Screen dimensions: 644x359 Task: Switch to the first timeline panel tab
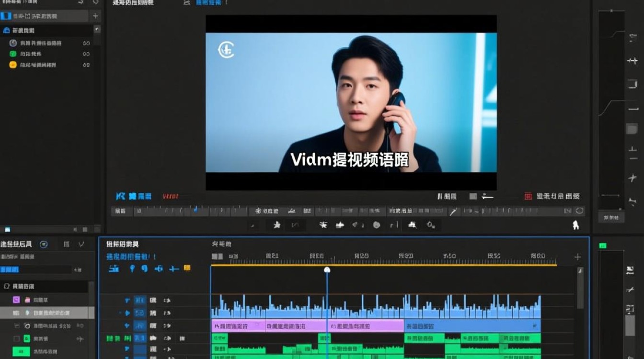123,244
